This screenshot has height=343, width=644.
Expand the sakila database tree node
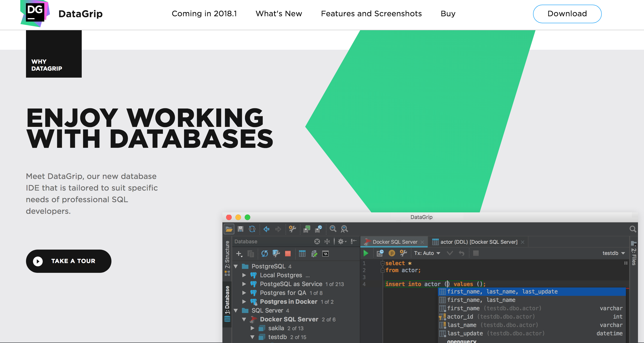pos(253,328)
